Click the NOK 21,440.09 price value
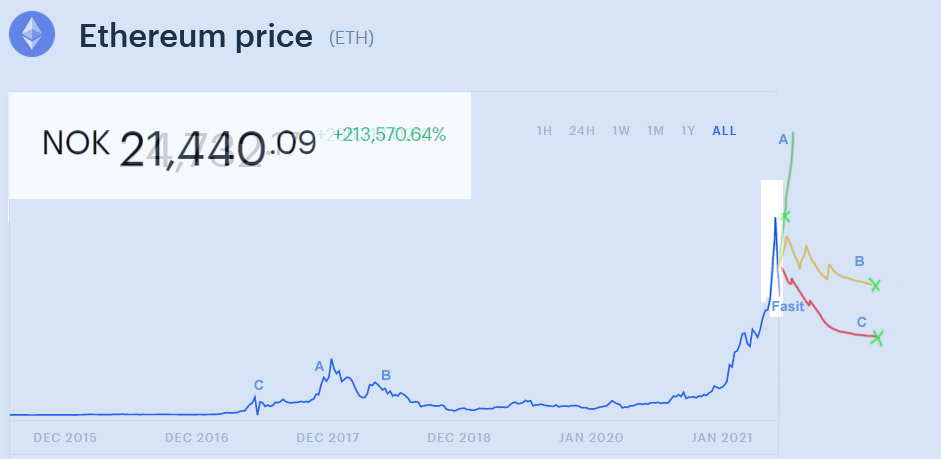This screenshot has width=941, height=459. [180, 146]
